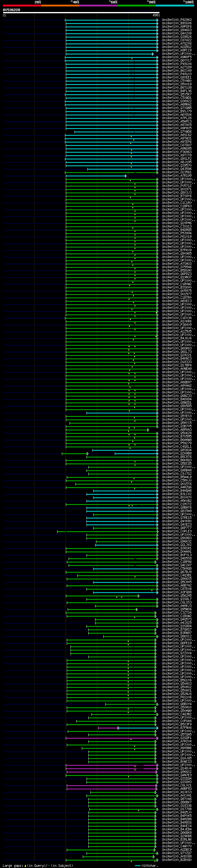Click the white query length ruler bar
Viewport: 197px width, 868px height.
coord(81,12)
